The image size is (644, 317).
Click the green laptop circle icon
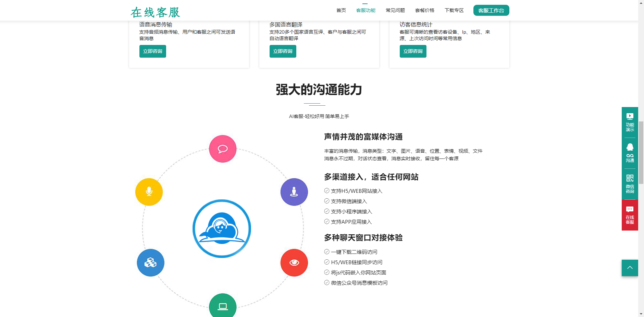(223, 306)
